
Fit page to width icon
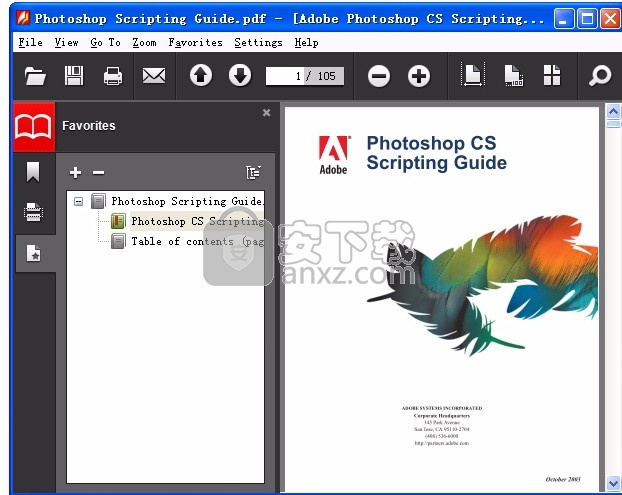tap(473, 75)
